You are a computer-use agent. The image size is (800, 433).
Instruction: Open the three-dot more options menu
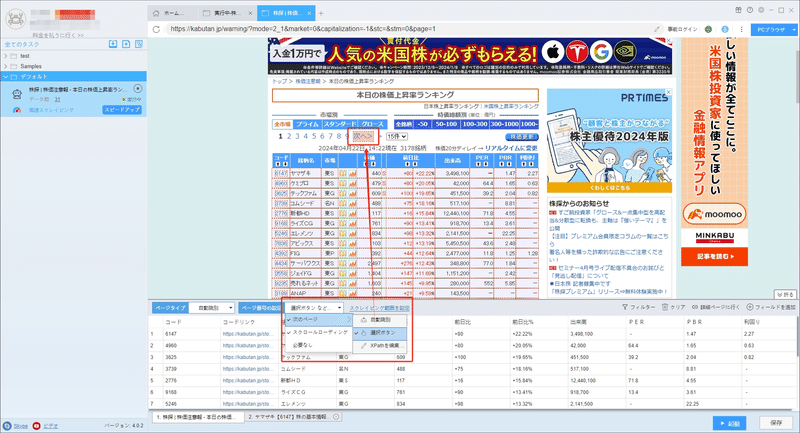pos(741,29)
